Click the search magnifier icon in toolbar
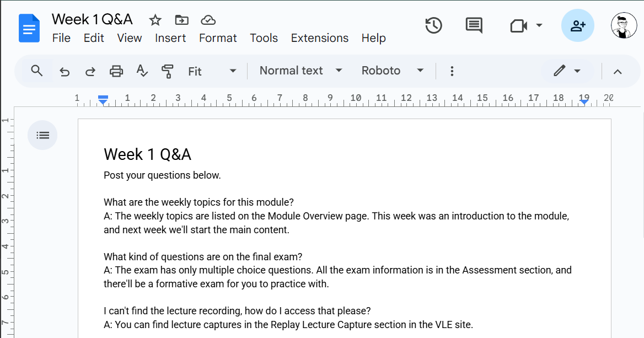The height and width of the screenshot is (338, 644). tap(37, 71)
